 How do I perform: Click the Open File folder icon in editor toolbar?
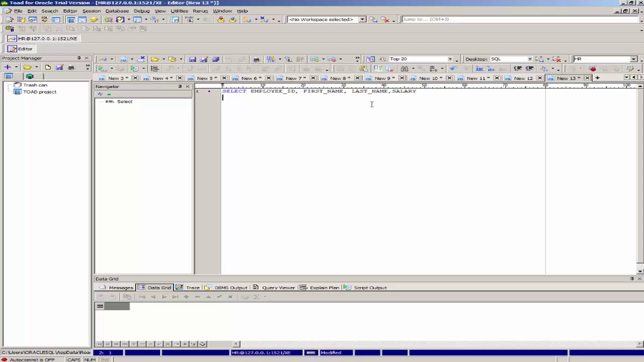click(155, 59)
